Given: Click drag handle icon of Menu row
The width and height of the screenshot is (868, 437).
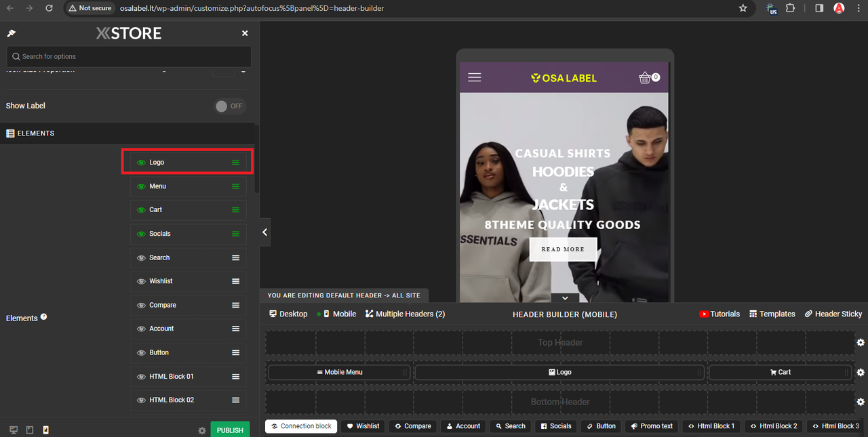Looking at the screenshot, I should [x=235, y=186].
